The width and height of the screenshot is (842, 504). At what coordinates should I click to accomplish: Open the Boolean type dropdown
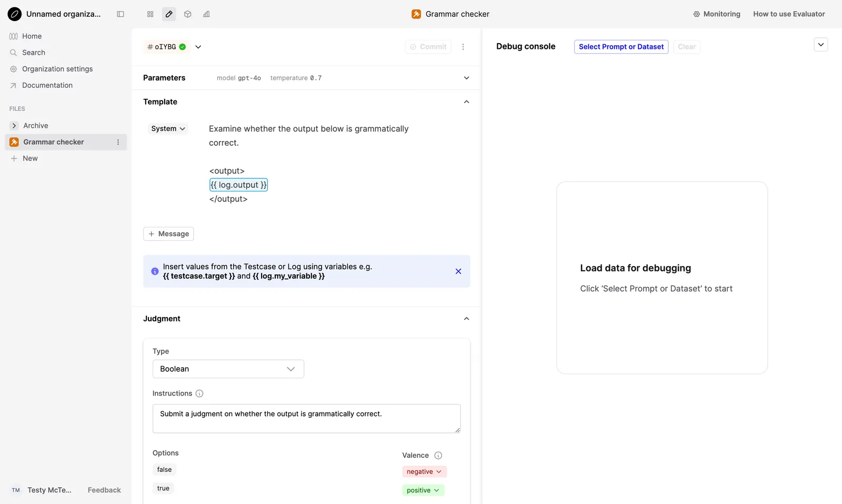pyautogui.click(x=228, y=369)
